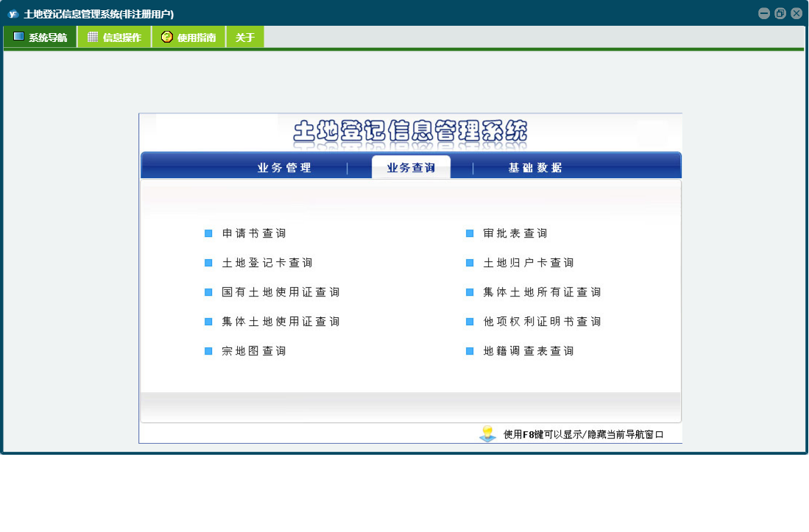Open 申请书查询
The height and width of the screenshot is (532, 809).
tap(254, 233)
